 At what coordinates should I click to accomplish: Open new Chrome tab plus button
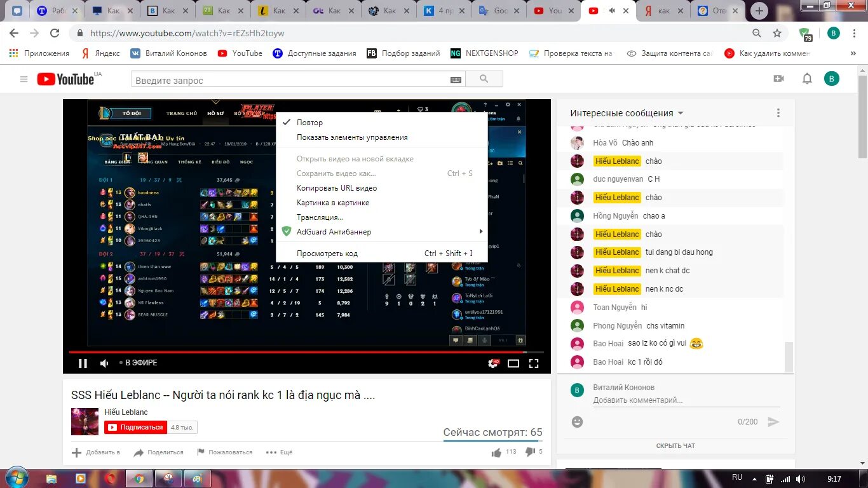(x=759, y=11)
